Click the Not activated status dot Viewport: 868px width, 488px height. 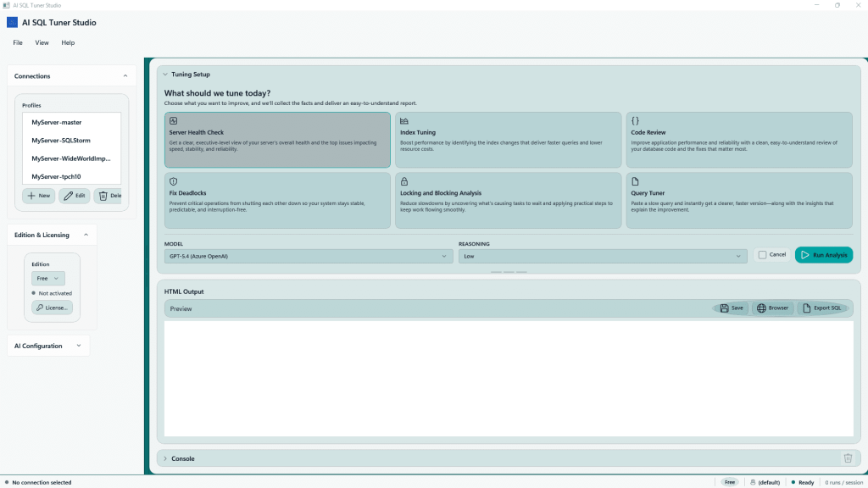pos(33,293)
